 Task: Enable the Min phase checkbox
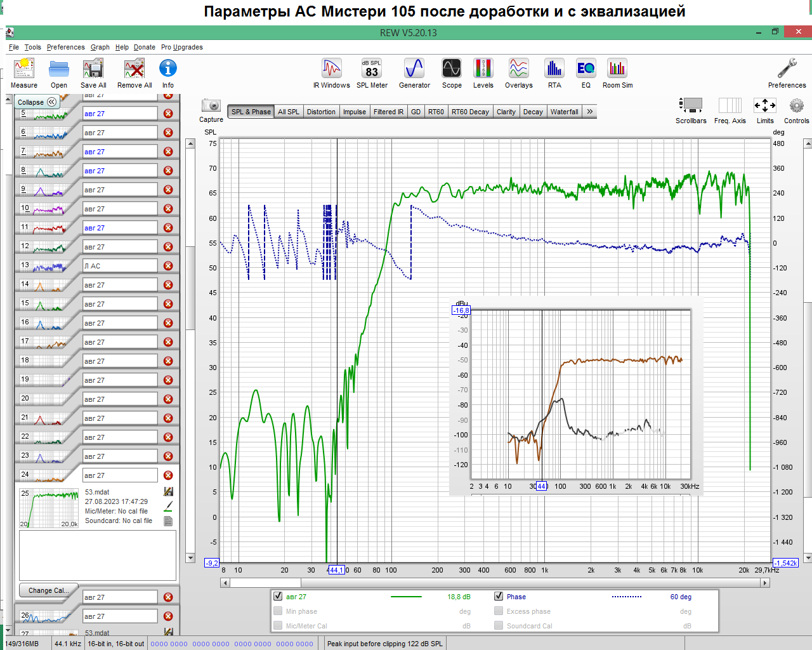278,611
